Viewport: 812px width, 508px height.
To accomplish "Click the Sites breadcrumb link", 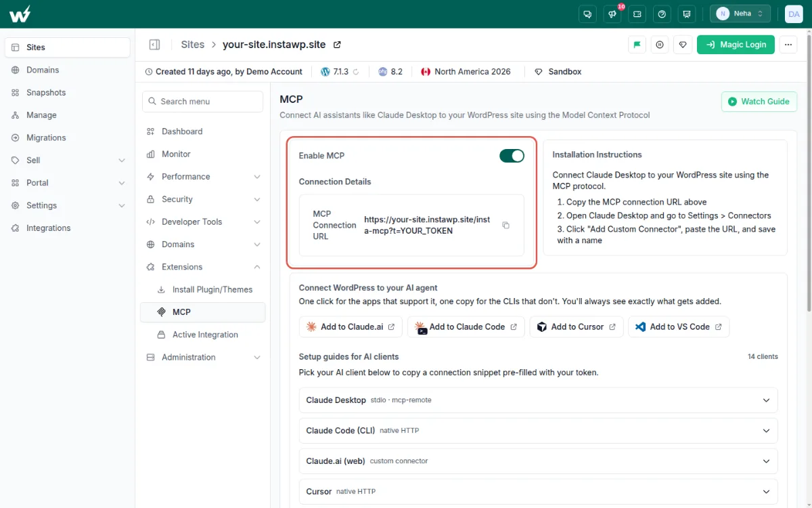I will click(x=193, y=45).
